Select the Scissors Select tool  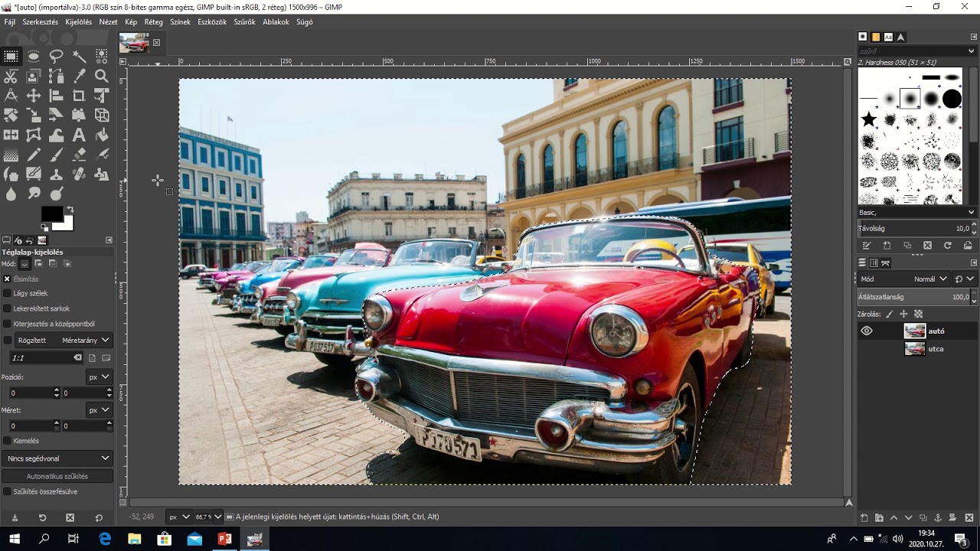(x=11, y=76)
